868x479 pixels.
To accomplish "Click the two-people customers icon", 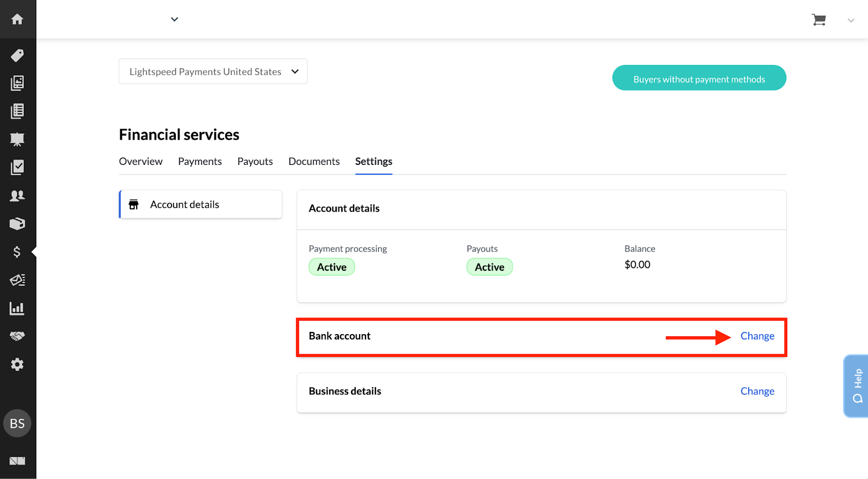I will (x=17, y=196).
